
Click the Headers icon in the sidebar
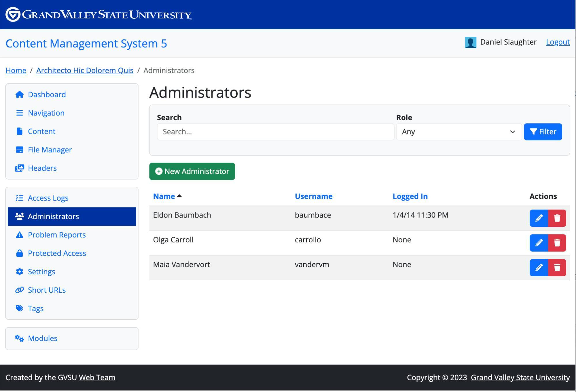tap(19, 168)
